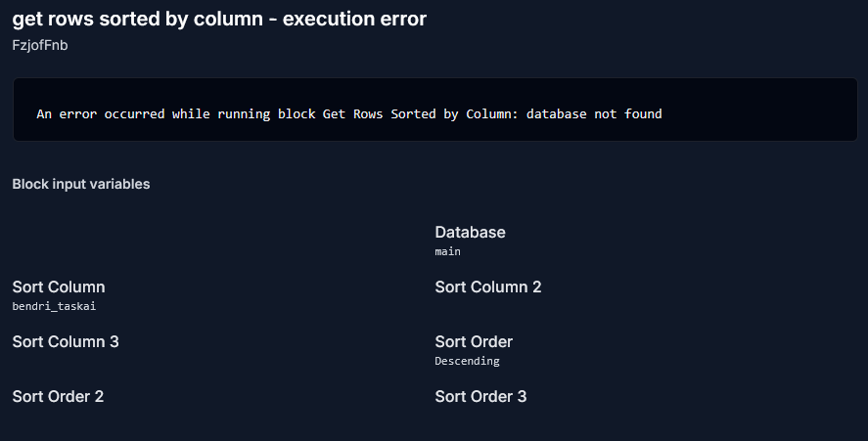This screenshot has width=868, height=441.
Task: Select the 'main' database value
Action: (x=447, y=251)
